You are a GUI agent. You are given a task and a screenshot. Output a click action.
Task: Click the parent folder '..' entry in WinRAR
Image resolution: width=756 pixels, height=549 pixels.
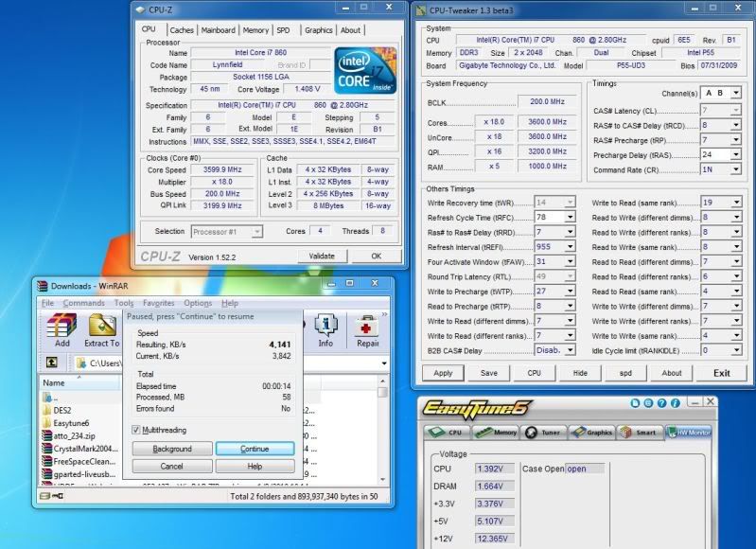(49, 398)
